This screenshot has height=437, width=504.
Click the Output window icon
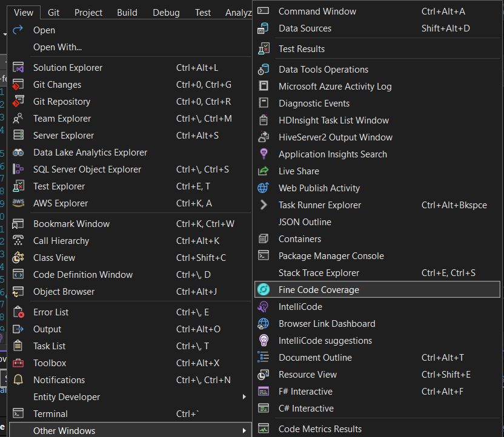18,329
